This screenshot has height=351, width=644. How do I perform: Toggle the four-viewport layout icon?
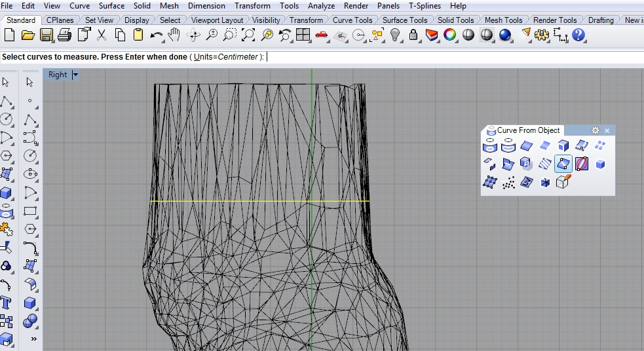[303, 35]
